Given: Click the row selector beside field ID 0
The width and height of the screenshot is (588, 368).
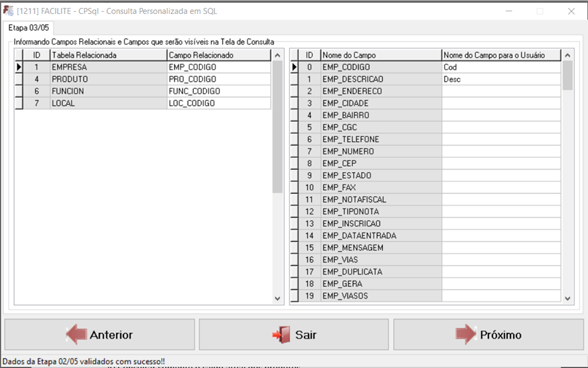Looking at the screenshot, I should (x=295, y=67).
